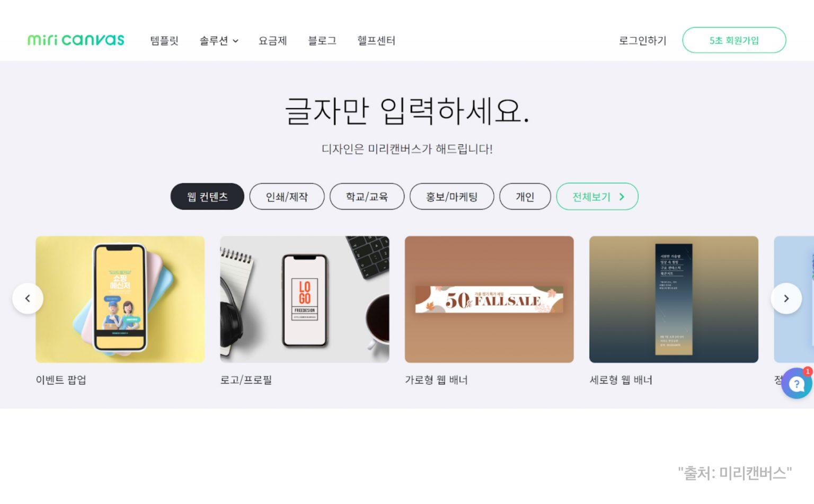Expand the 솔루션 dropdown menu

(x=219, y=40)
